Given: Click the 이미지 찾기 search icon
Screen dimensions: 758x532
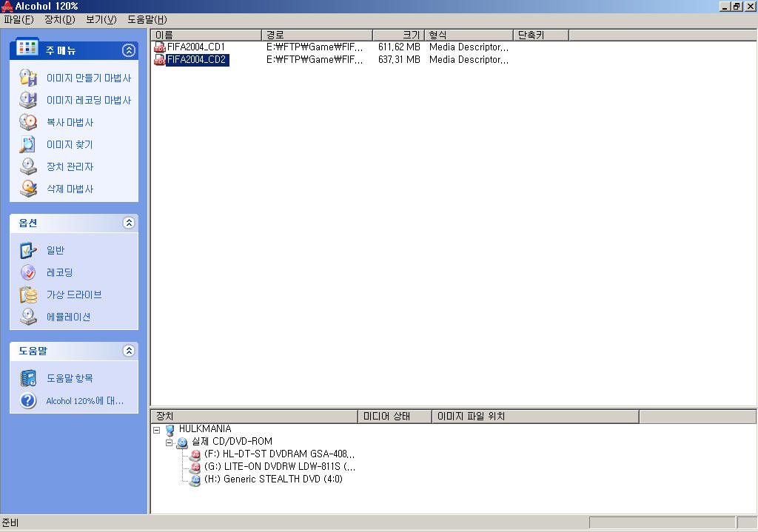Looking at the screenshot, I should [28, 144].
